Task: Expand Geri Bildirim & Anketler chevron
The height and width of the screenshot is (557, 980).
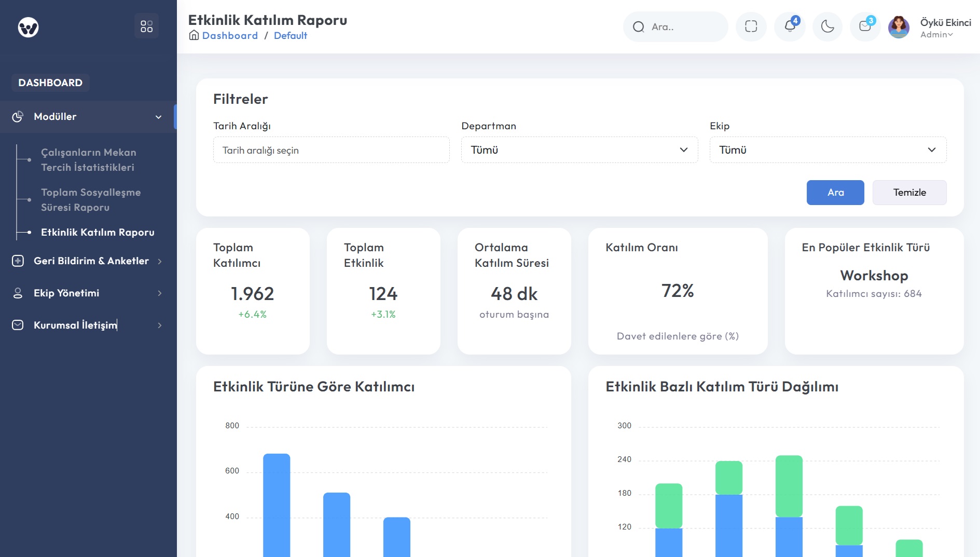Action: 160,262
